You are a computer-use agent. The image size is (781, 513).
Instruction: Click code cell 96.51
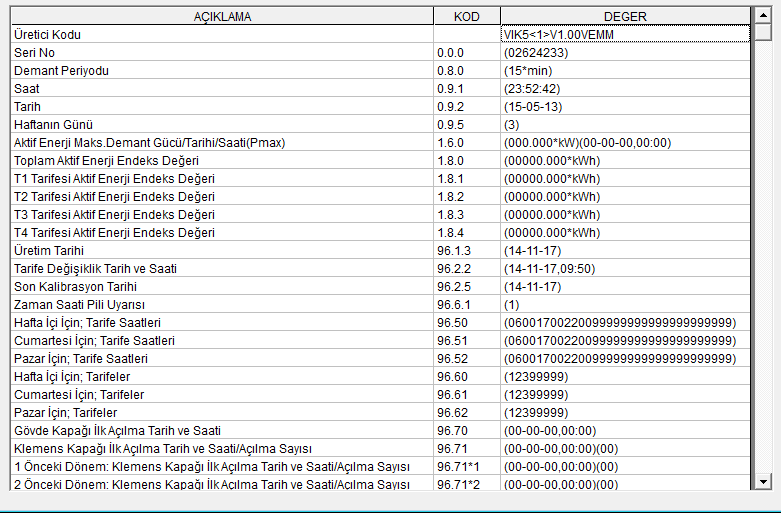[x=467, y=340]
